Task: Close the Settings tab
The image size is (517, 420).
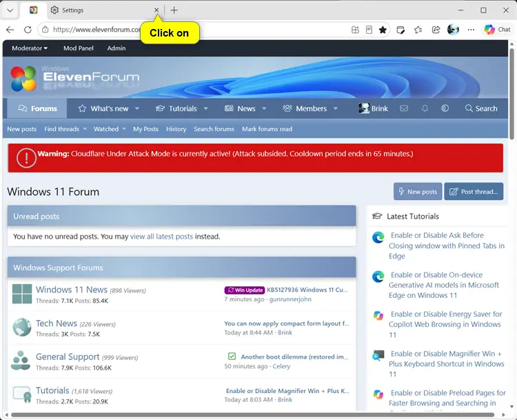Action: (x=156, y=10)
